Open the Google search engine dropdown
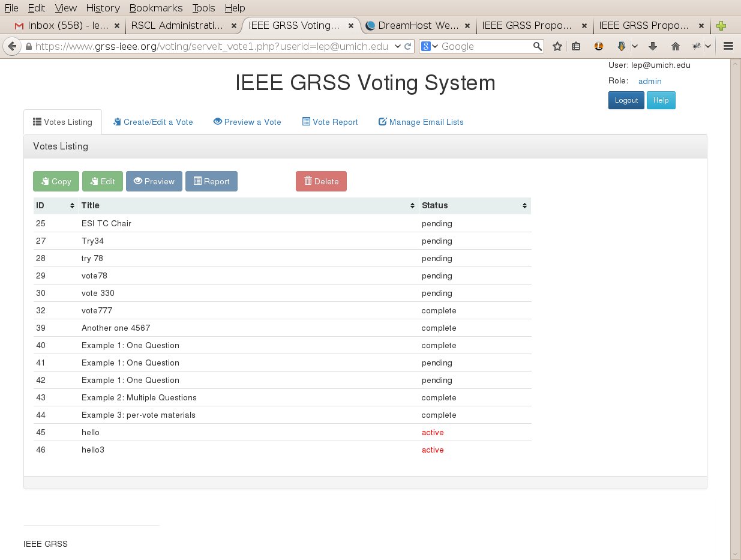Image resolution: width=741 pixels, height=560 pixels. pos(430,46)
